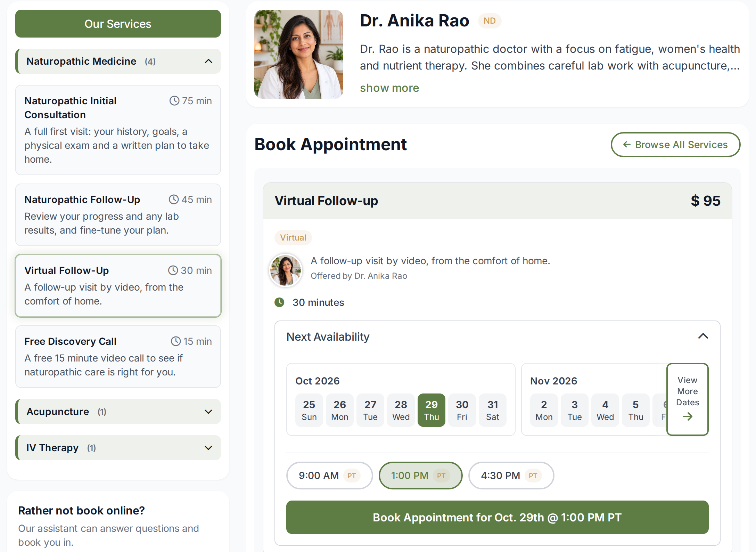
Task: Expand the Acupuncture service category
Action: pos(118,412)
